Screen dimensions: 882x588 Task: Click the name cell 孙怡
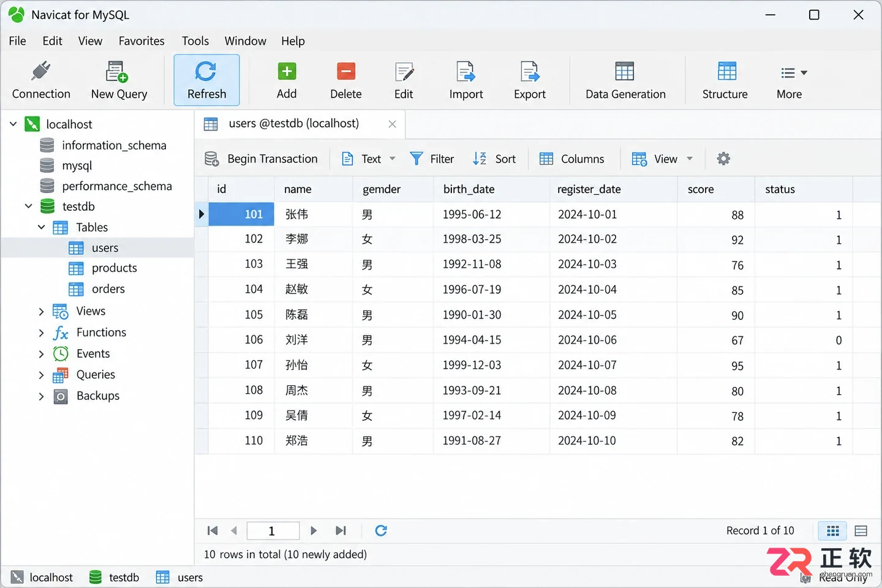(x=314, y=365)
